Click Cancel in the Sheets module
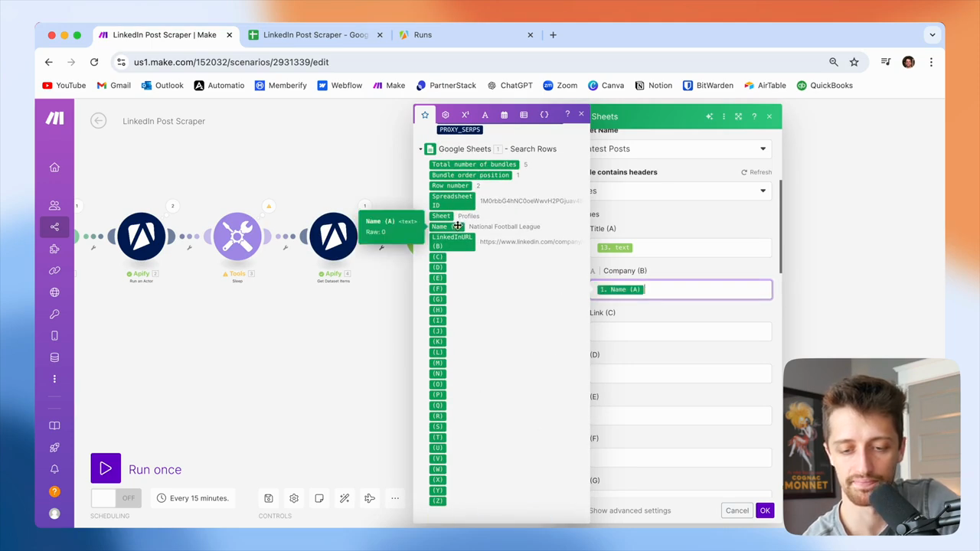The height and width of the screenshot is (551, 980). click(737, 510)
